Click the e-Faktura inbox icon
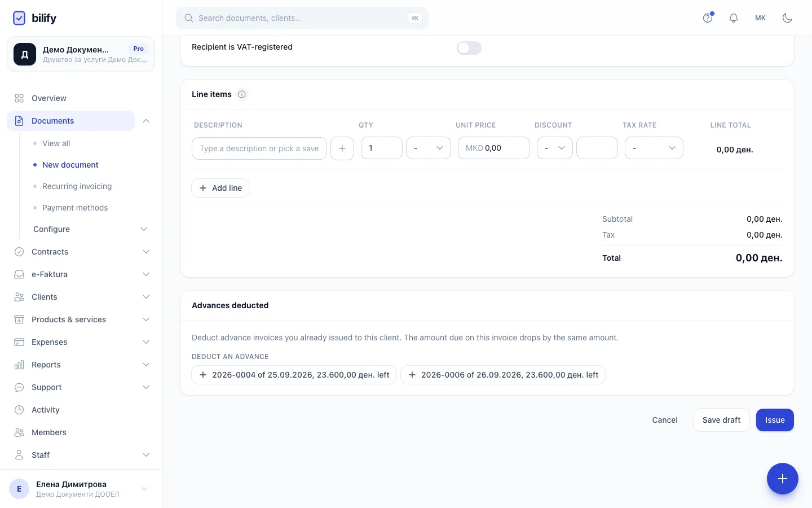Screen dimensions: 812x508 (19, 274)
